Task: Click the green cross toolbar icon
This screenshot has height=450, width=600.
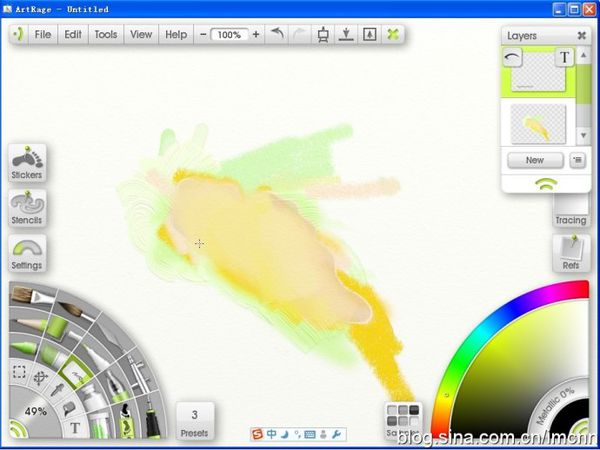Action: coord(393,34)
